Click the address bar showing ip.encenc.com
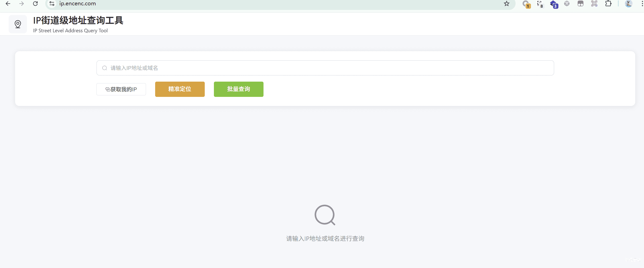 78,4
